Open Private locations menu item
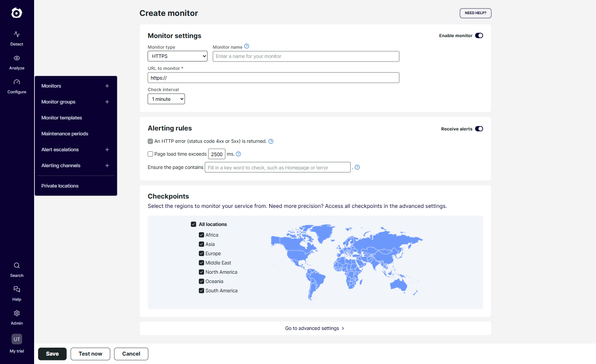Screen dimensions: 596x364 coord(60,186)
